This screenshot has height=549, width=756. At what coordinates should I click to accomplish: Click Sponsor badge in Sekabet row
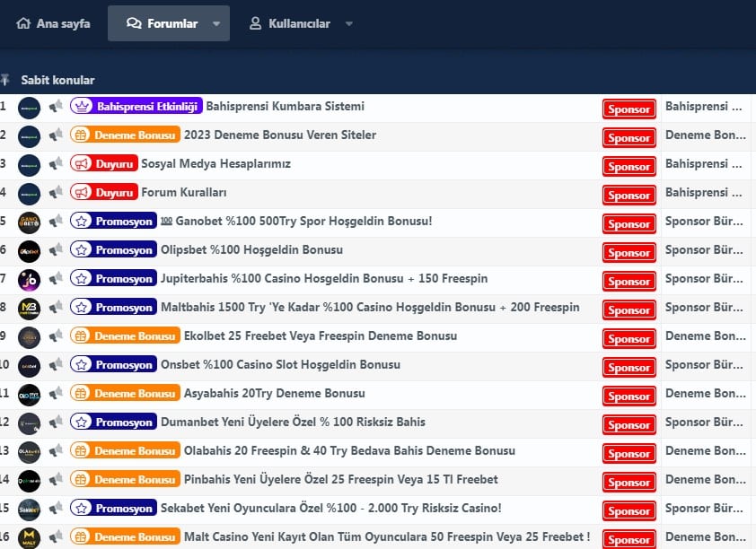pos(629,511)
